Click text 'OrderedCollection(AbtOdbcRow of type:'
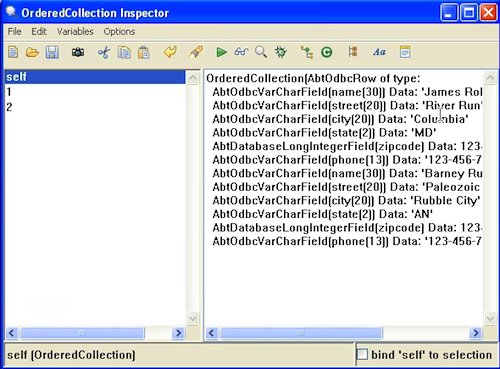 point(313,79)
